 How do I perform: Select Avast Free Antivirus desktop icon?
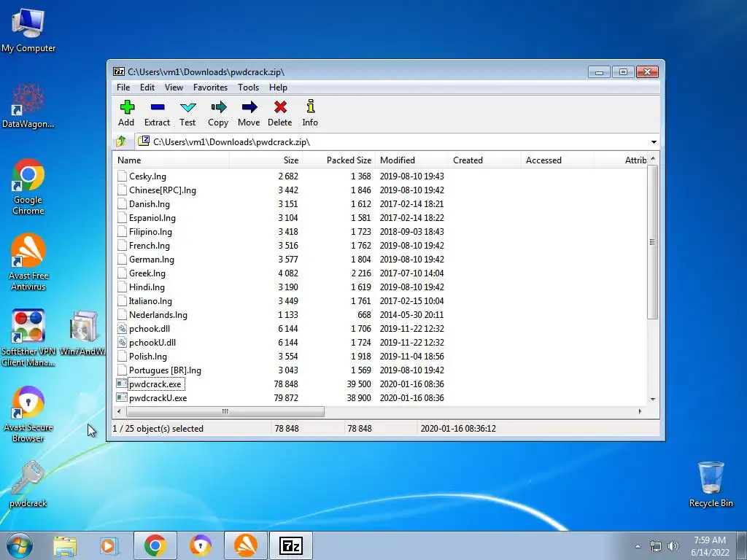(x=28, y=262)
